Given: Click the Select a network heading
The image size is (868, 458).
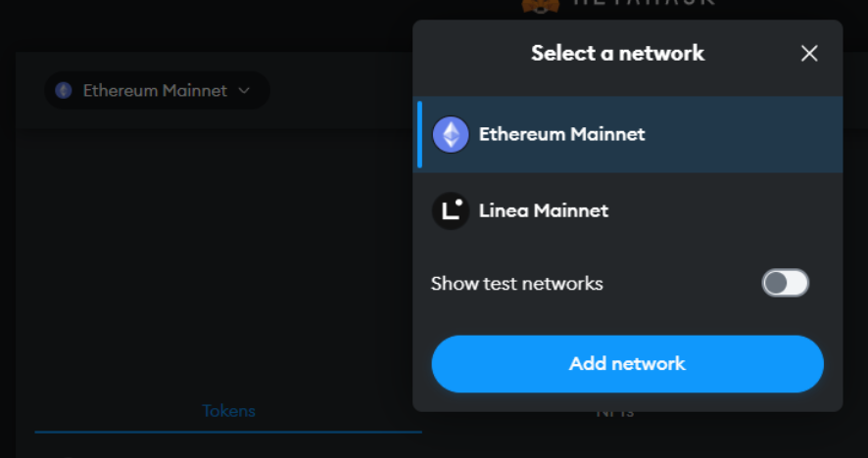Looking at the screenshot, I should point(617,53).
